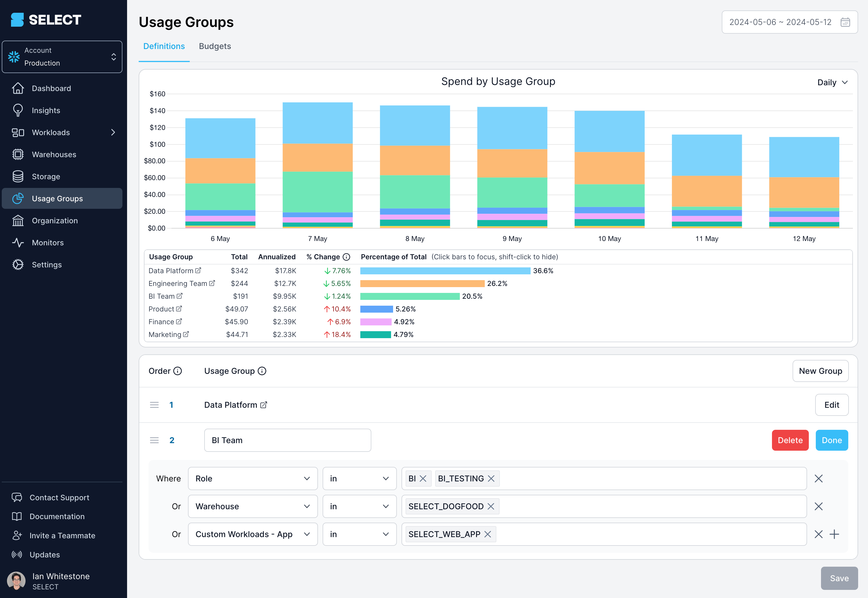Viewport: 868px width, 598px height.
Task: Click the Organization building icon
Action: pos(18,220)
